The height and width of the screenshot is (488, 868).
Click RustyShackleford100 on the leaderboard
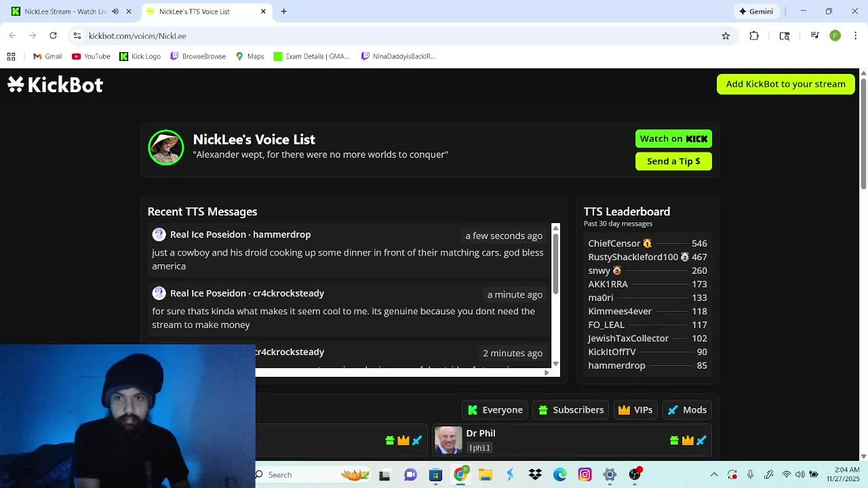click(x=633, y=257)
